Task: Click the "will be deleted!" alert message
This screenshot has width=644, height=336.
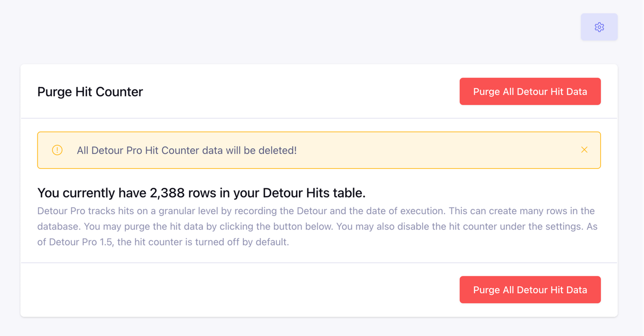Action: click(x=263, y=151)
